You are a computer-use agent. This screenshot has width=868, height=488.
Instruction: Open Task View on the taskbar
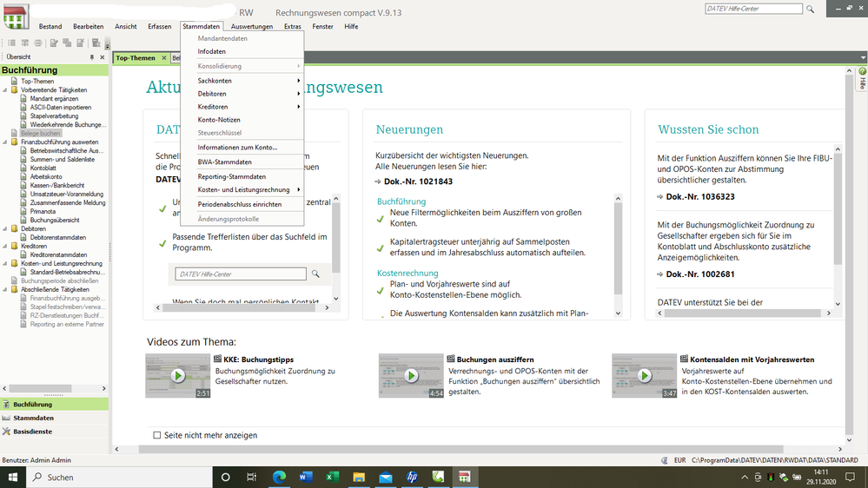pyautogui.click(x=251, y=477)
